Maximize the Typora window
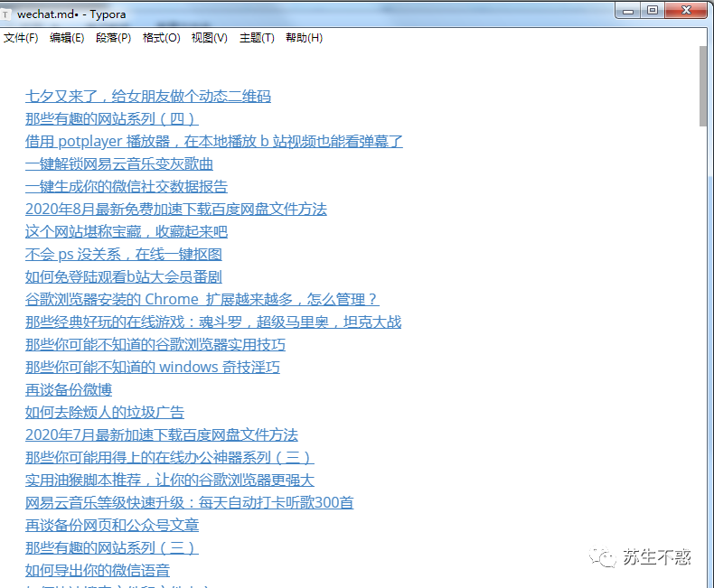This screenshot has width=714, height=588. pyautogui.click(x=653, y=10)
